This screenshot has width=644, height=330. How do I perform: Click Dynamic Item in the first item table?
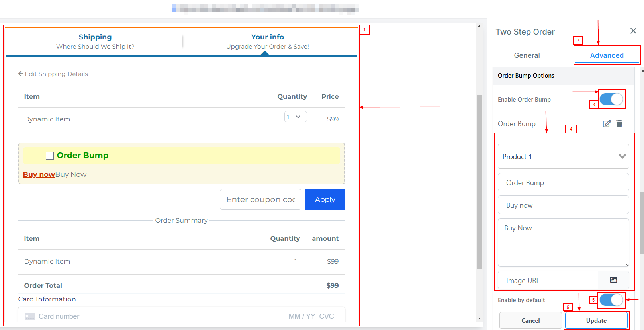(x=47, y=119)
